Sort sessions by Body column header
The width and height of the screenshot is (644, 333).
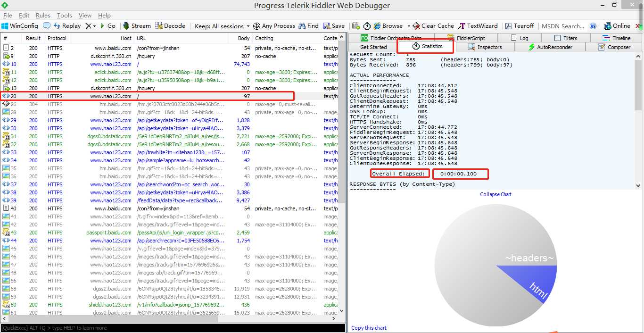(x=240, y=38)
